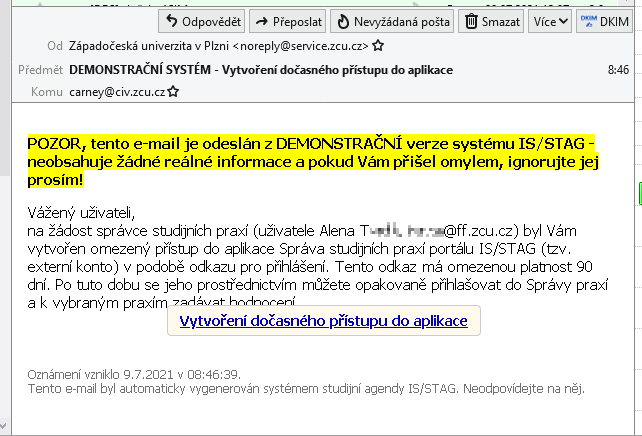The width and height of the screenshot is (642, 436).
Task: Click the text Oznámení vzniklo 9.7.2021
Action: pos(134,374)
